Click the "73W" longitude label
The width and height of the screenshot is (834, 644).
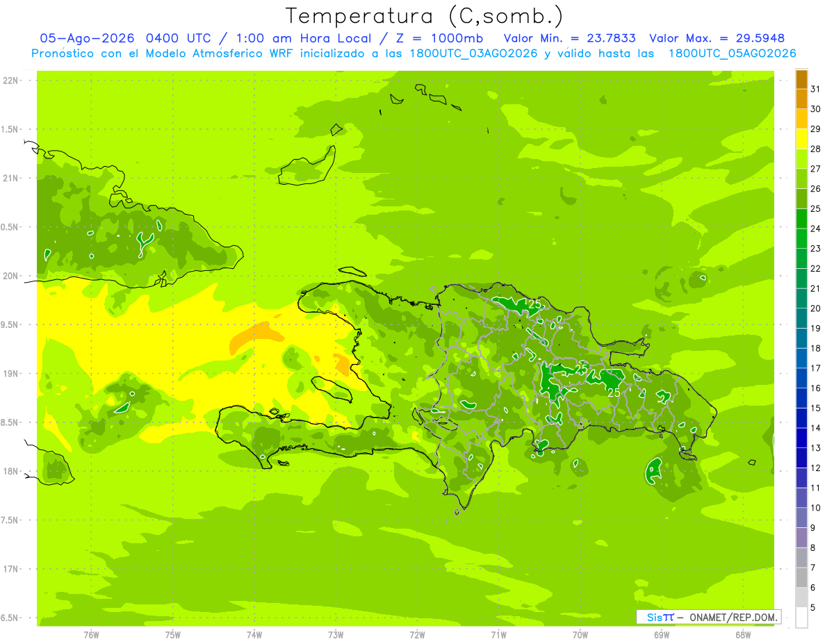[x=336, y=635]
